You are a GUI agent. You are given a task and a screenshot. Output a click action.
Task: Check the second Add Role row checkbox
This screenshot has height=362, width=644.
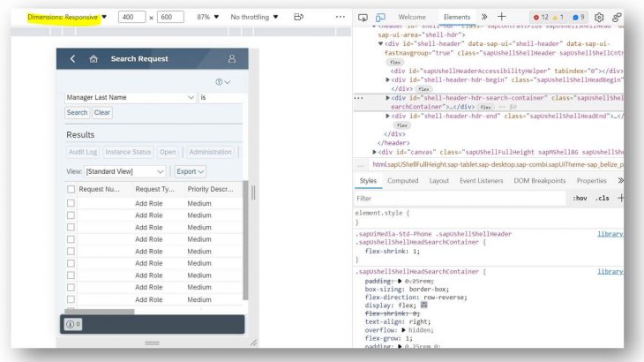(x=71, y=217)
